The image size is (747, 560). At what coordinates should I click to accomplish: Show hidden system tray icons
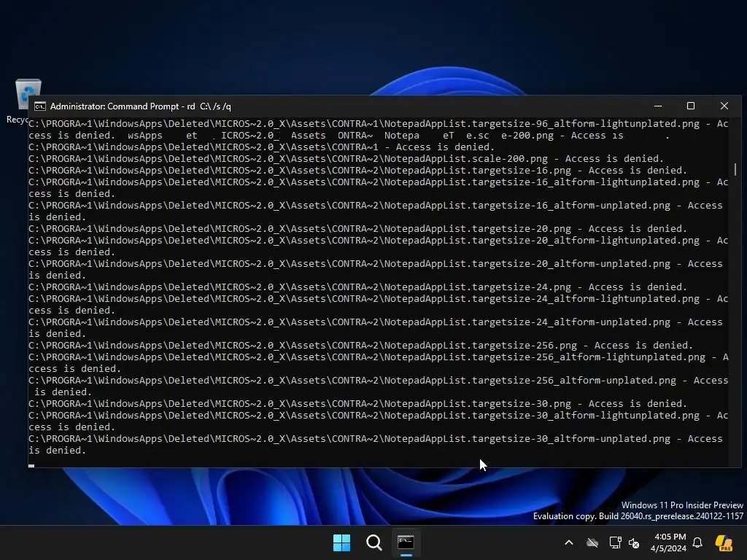coord(569,542)
